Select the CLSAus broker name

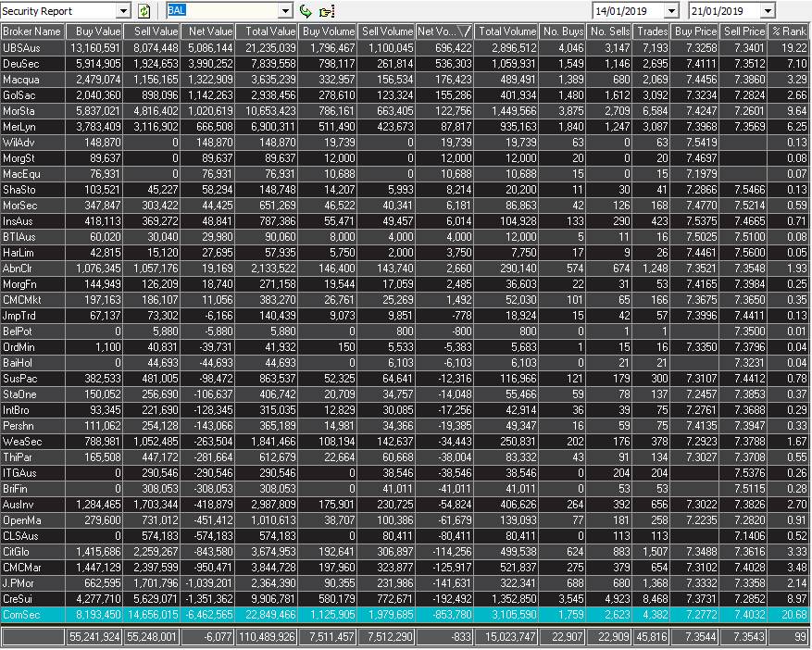(20, 536)
